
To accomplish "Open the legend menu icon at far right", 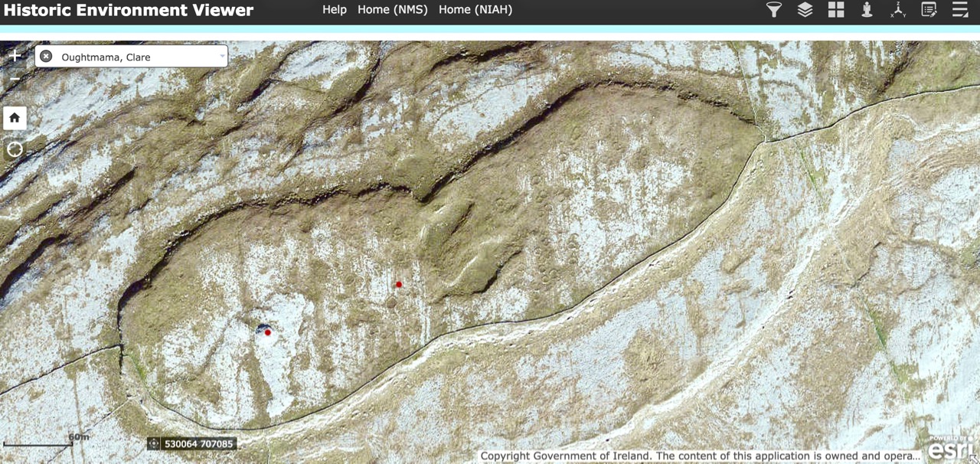I will tap(960, 10).
